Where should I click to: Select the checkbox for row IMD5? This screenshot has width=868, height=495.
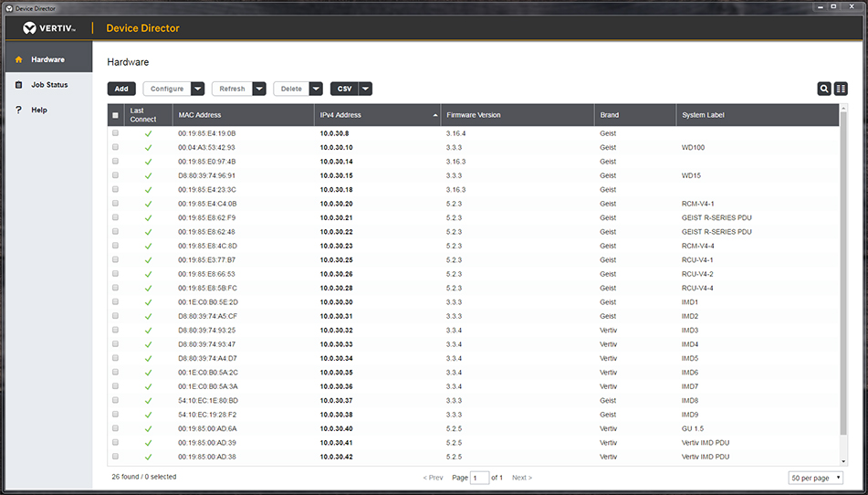pyautogui.click(x=115, y=358)
